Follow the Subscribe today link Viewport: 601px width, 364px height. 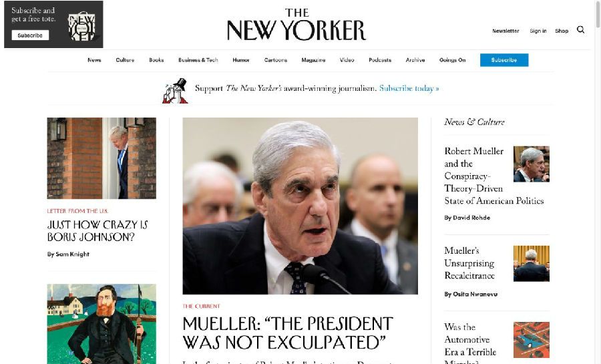tap(409, 89)
